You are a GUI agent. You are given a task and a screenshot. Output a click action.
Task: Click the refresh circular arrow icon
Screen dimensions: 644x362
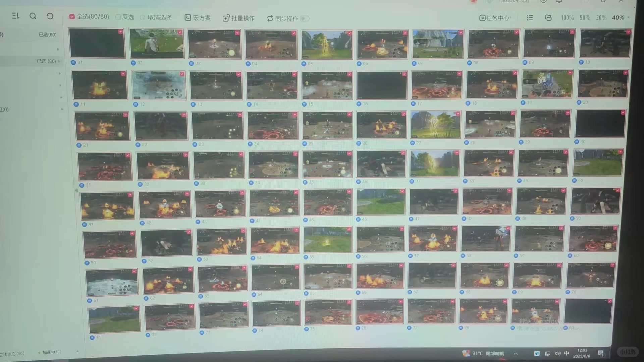pos(50,16)
